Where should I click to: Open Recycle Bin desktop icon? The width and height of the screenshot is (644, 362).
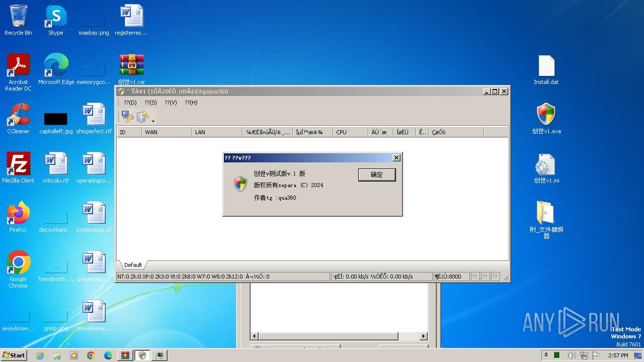coord(18,21)
